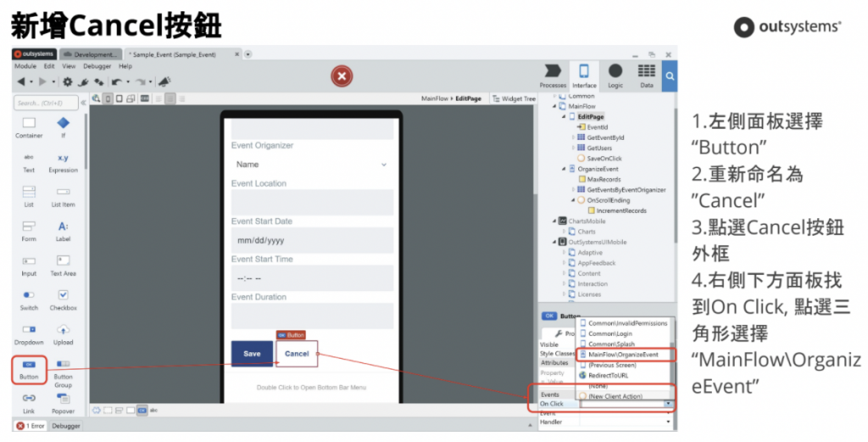Viewport: 868px width, 442px height.
Task: Select the Cancel button on the canvas
Action: pos(297,354)
